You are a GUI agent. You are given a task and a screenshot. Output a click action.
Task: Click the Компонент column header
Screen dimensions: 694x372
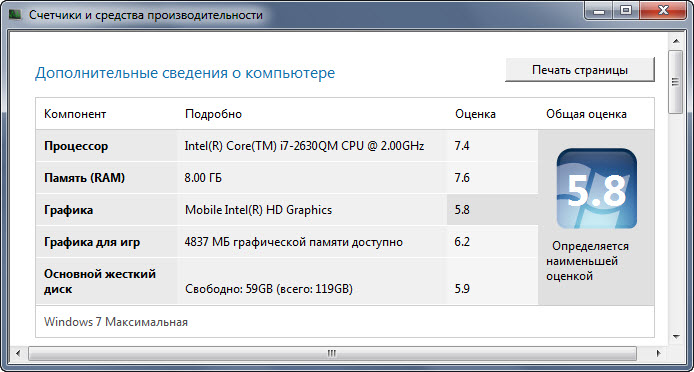(75, 114)
